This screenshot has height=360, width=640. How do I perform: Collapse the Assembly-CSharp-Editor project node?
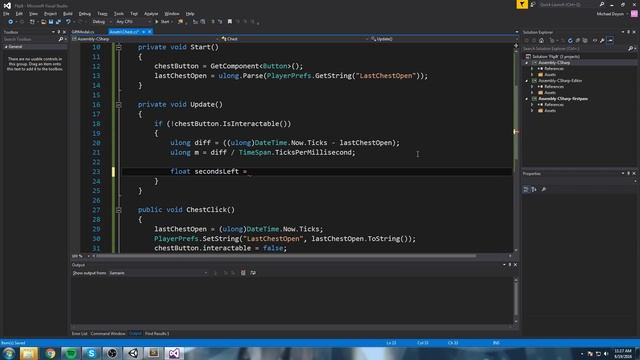(527, 81)
